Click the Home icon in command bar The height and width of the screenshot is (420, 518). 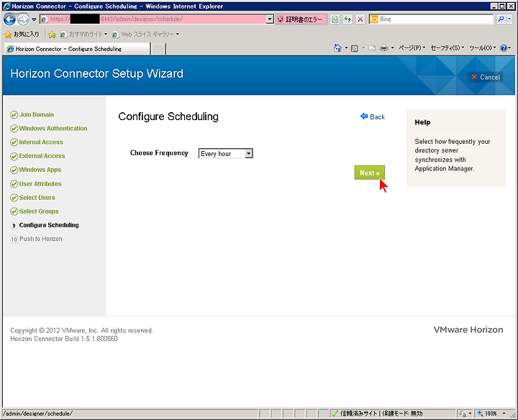click(337, 48)
